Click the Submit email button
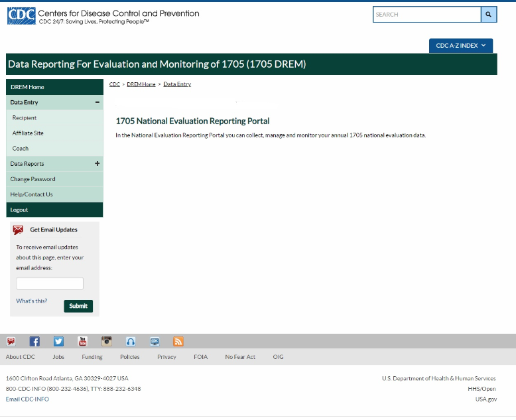 point(78,306)
